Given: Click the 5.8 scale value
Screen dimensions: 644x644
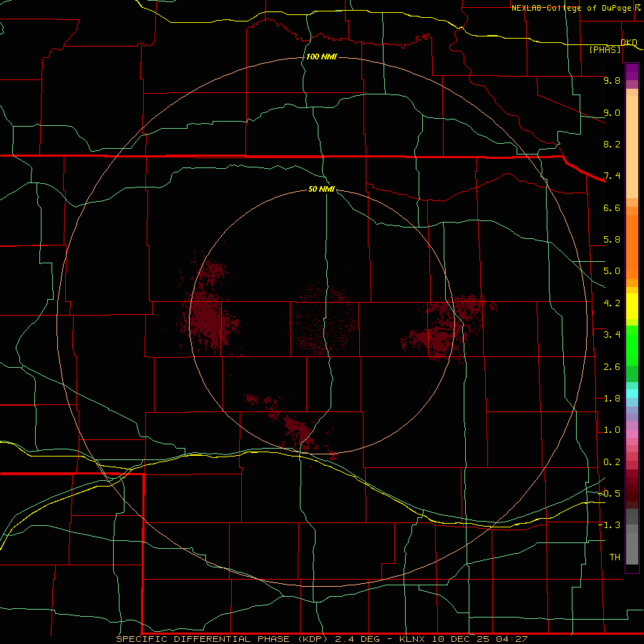Looking at the screenshot, I should click(612, 240).
